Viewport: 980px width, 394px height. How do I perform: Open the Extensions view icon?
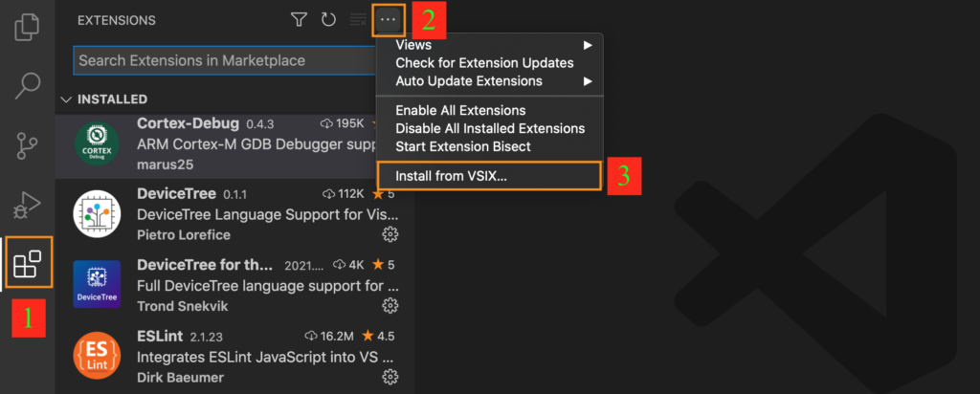[28, 262]
